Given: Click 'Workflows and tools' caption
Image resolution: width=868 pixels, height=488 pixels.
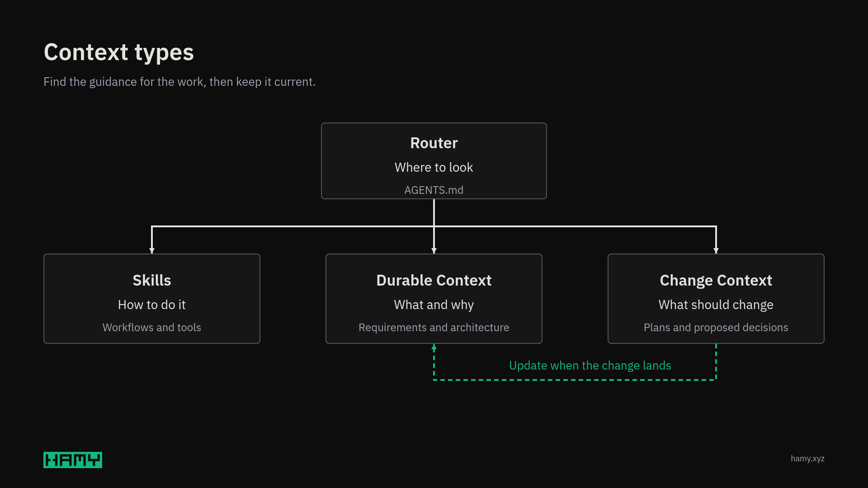Looking at the screenshot, I should [152, 328].
